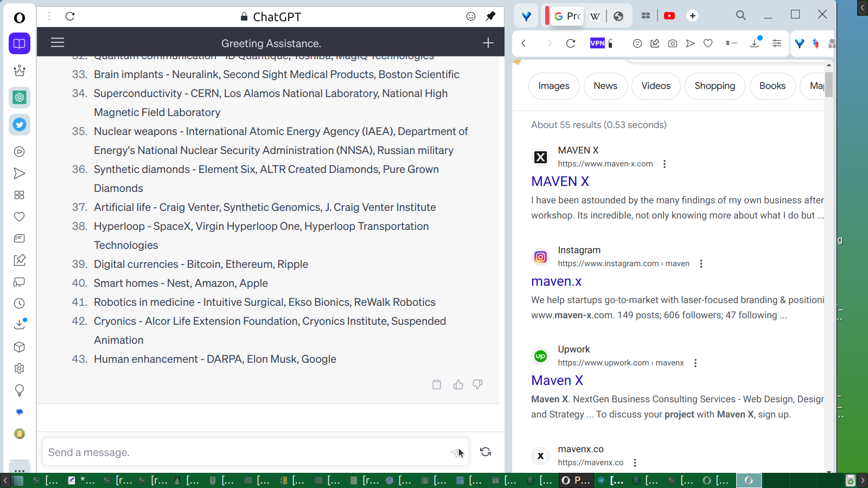Switch to the Google search tab
This screenshot has width=868, height=488.
click(x=567, y=16)
